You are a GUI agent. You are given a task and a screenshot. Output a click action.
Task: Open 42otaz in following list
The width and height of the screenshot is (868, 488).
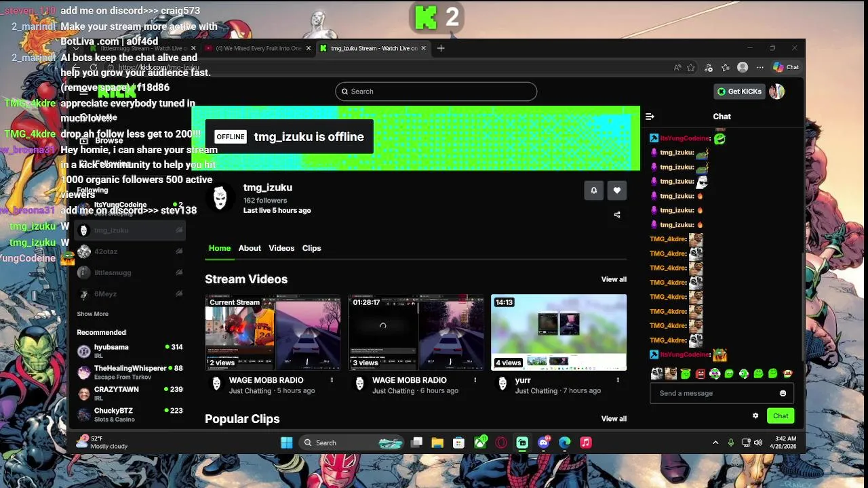pos(130,251)
